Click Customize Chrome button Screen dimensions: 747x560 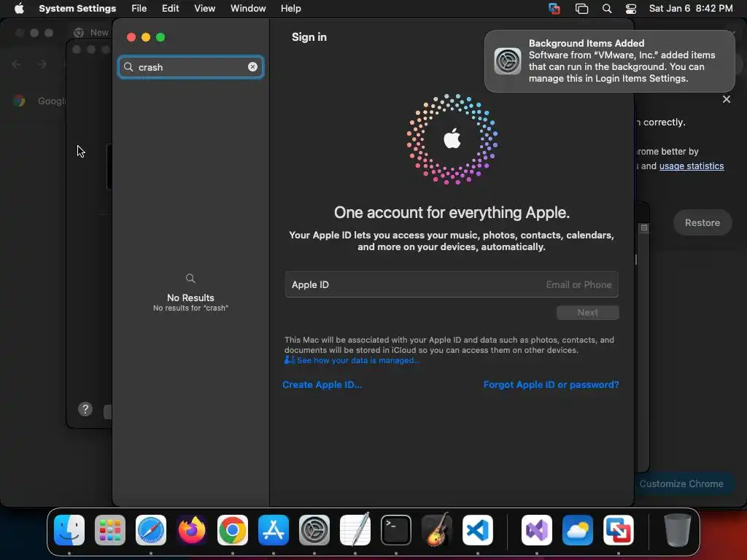tap(681, 483)
